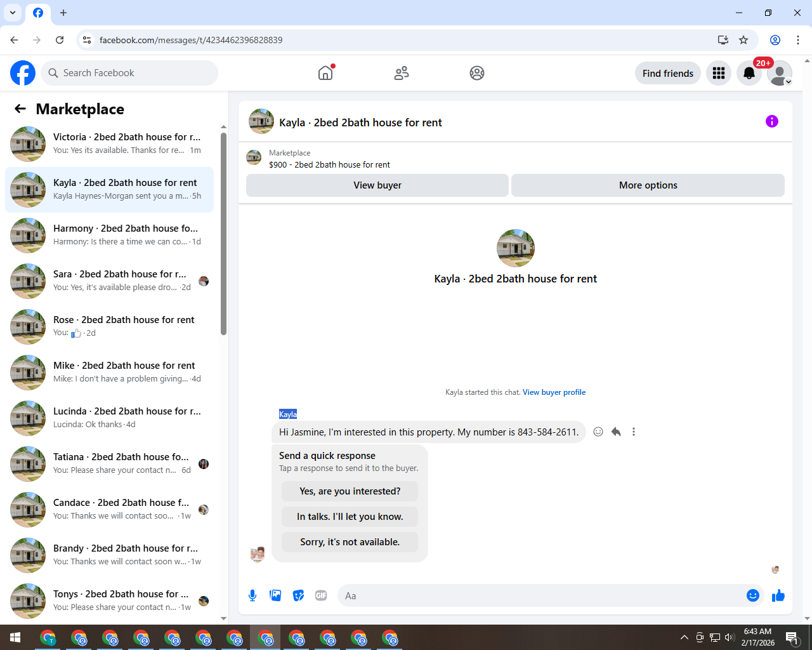View site information icon in address bar
Screen dimensions: 812x650
87,40
